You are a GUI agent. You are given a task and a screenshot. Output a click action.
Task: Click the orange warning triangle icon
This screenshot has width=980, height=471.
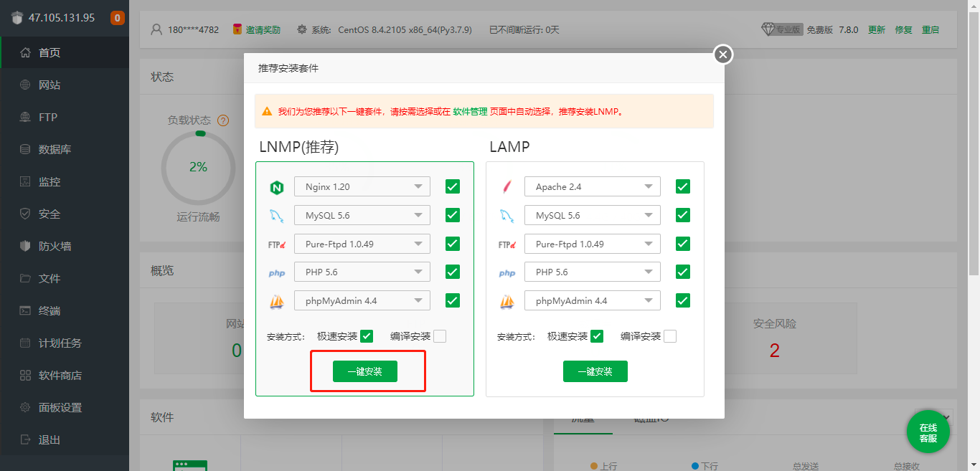[267, 112]
